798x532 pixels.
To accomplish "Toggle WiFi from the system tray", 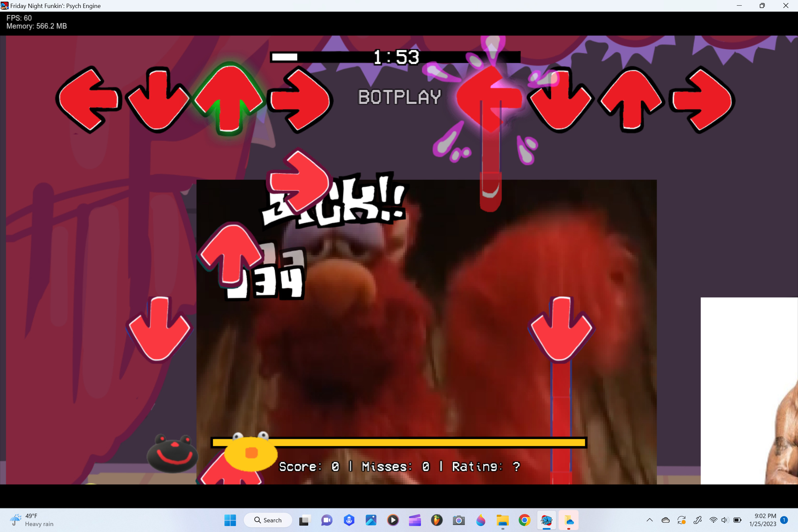I will coord(714,520).
